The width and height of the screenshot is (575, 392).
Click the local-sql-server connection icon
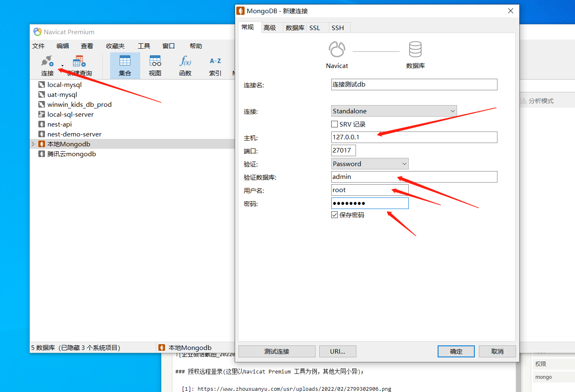pos(42,114)
